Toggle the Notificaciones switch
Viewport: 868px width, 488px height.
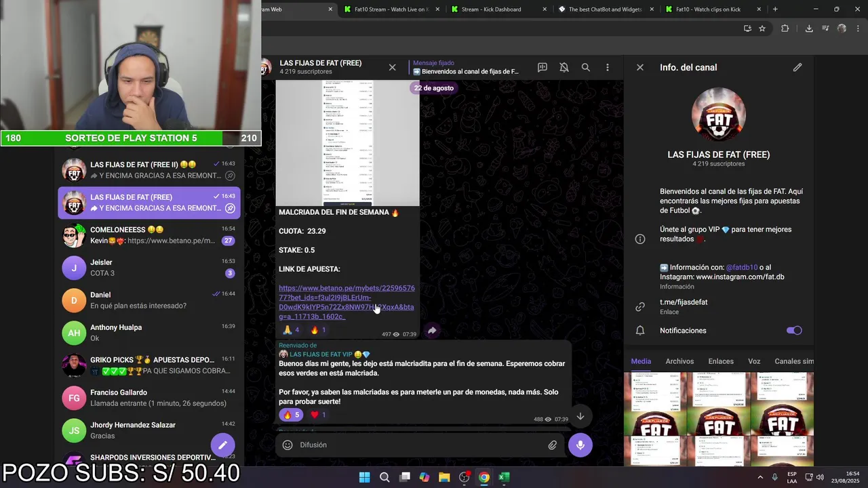coord(794,330)
